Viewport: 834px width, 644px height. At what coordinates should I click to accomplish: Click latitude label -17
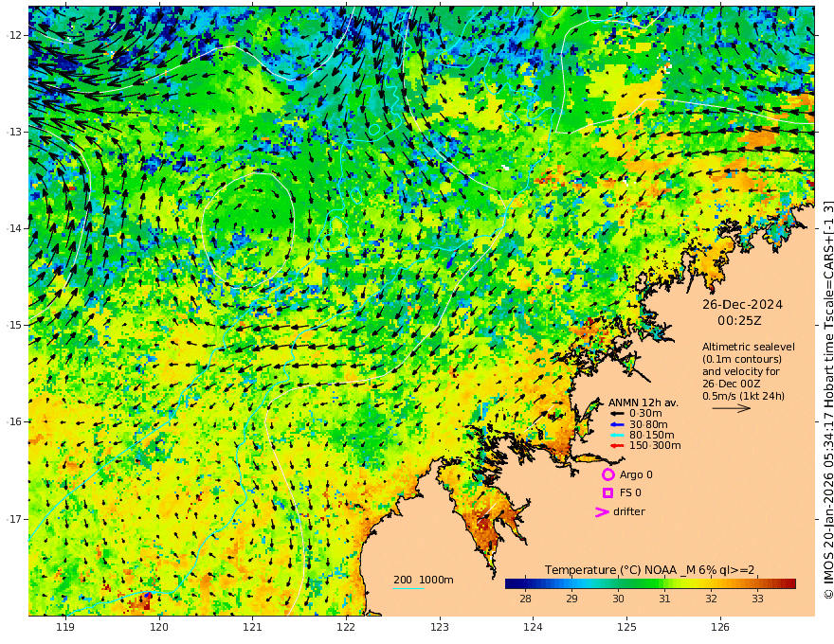[14, 519]
